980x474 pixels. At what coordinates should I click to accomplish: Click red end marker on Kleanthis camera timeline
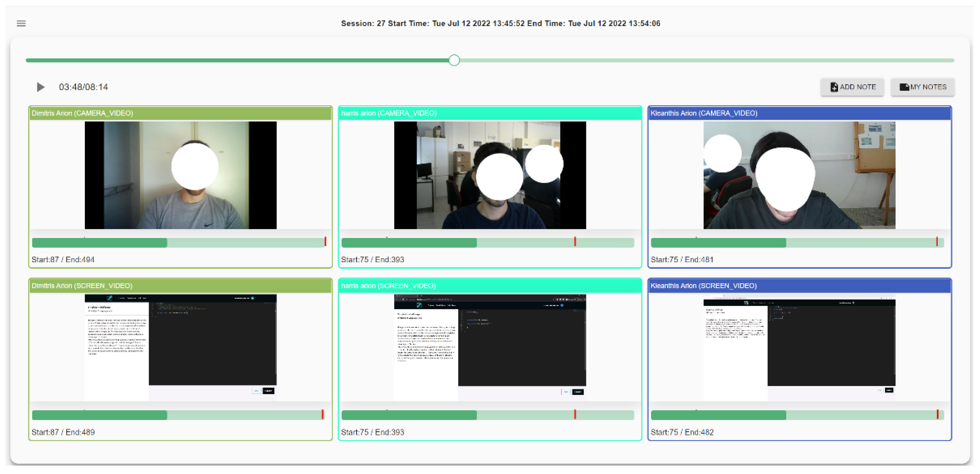[937, 241]
